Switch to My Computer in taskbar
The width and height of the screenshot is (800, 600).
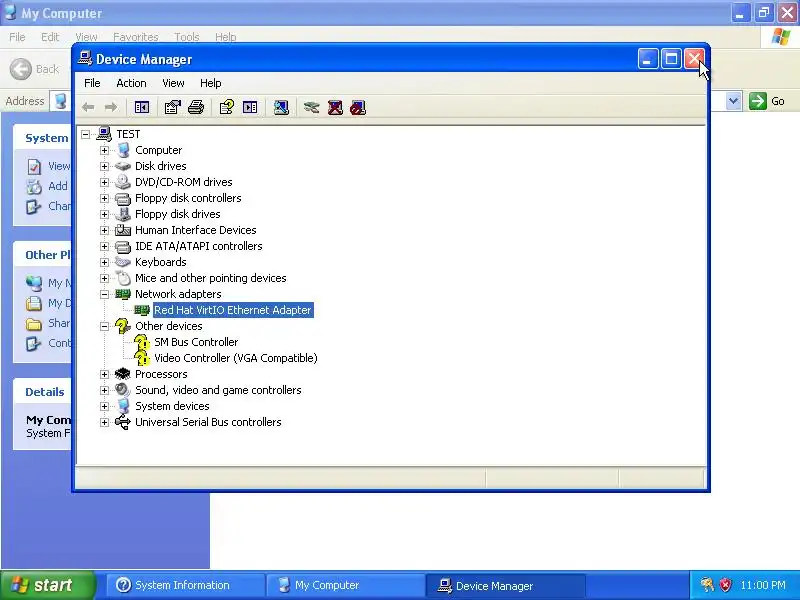point(346,585)
